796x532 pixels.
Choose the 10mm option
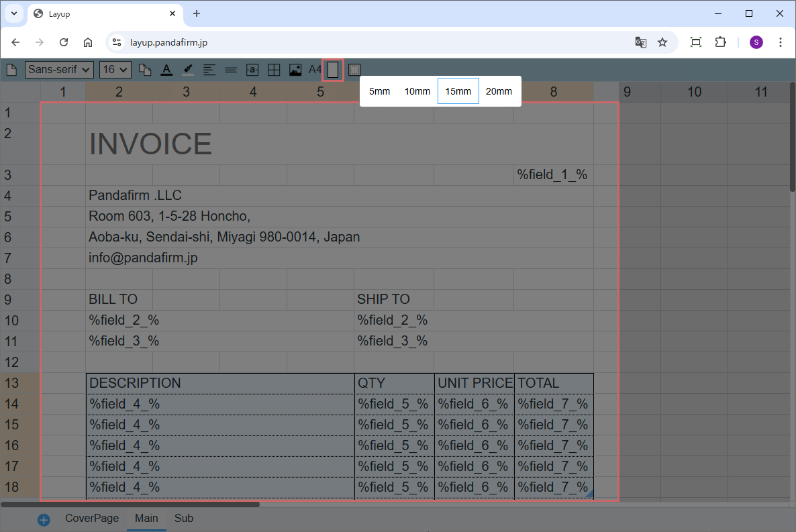(x=417, y=91)
